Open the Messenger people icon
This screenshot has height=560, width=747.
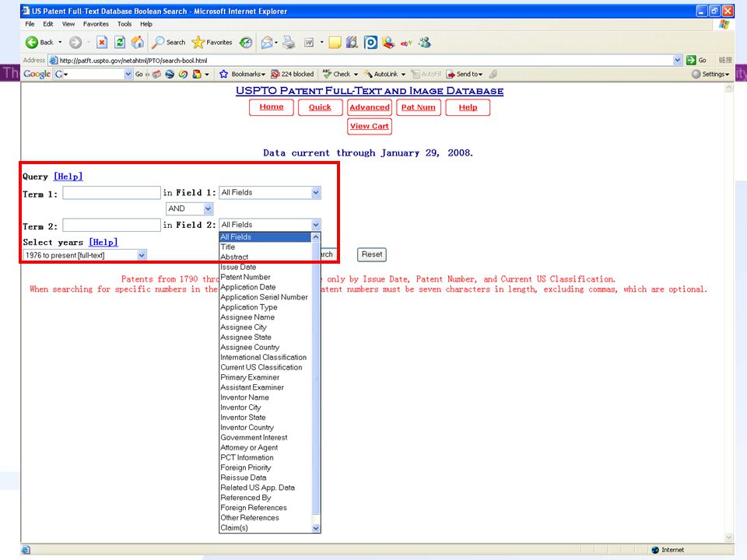click(425, 42)
